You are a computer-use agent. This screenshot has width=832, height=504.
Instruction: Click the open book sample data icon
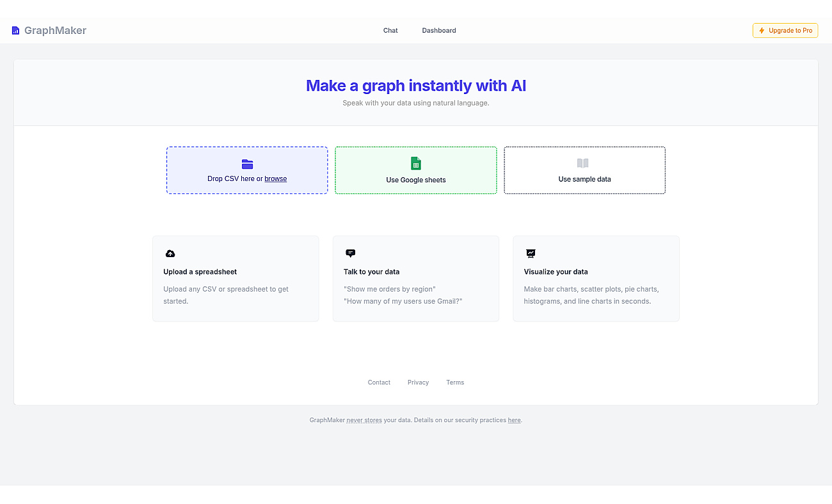click(582, 163)
